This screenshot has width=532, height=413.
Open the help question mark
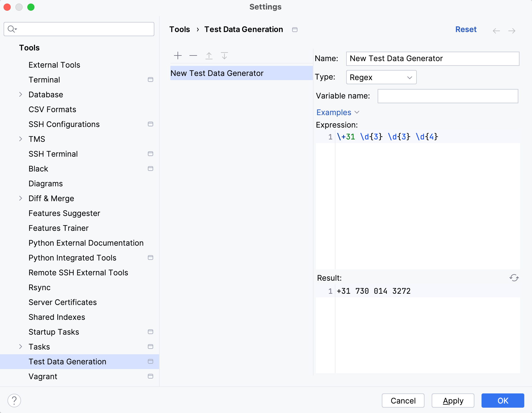point(14,400)
